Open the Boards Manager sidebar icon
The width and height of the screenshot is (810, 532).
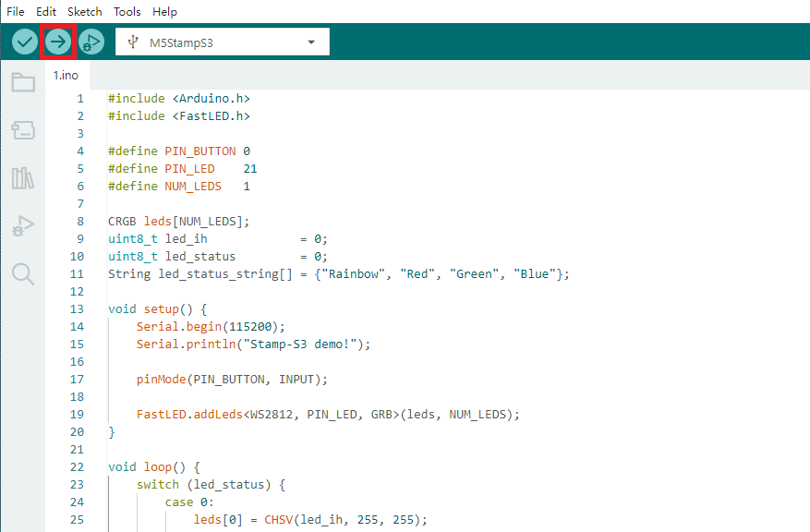pos(23,129)
